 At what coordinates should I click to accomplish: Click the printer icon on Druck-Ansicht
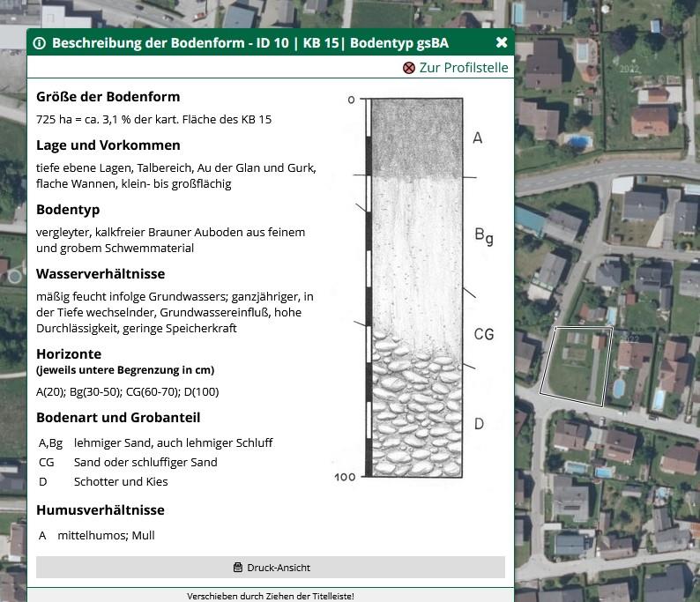tap(237, 568)
